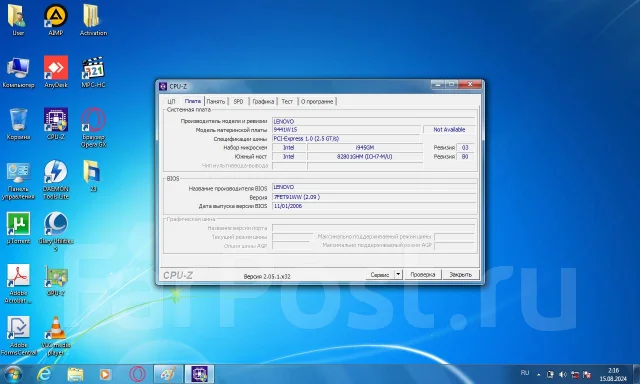Click the CPU-Z taskbar button
Viewport: 640px width, 384px height.
pyautogui.click(x=199, y=374)
